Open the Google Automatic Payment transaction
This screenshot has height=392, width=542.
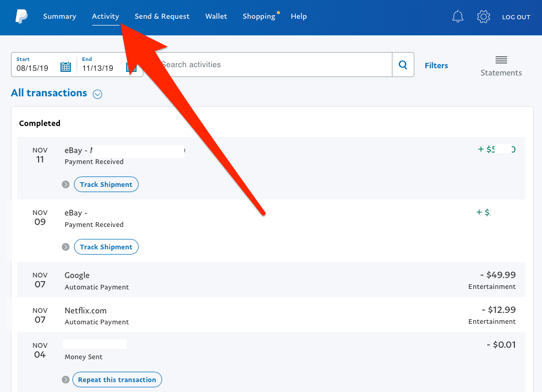point(271,280)
